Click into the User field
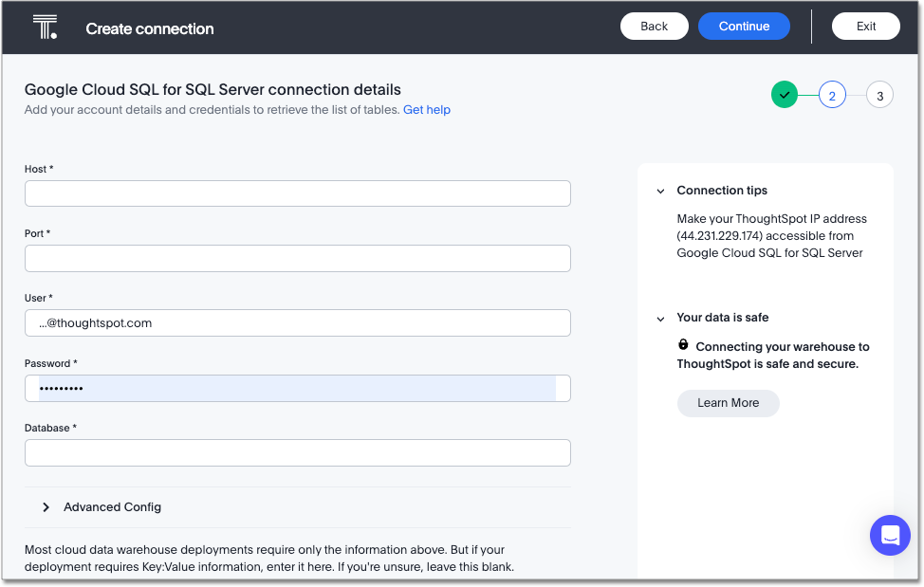 coord(297,322)
